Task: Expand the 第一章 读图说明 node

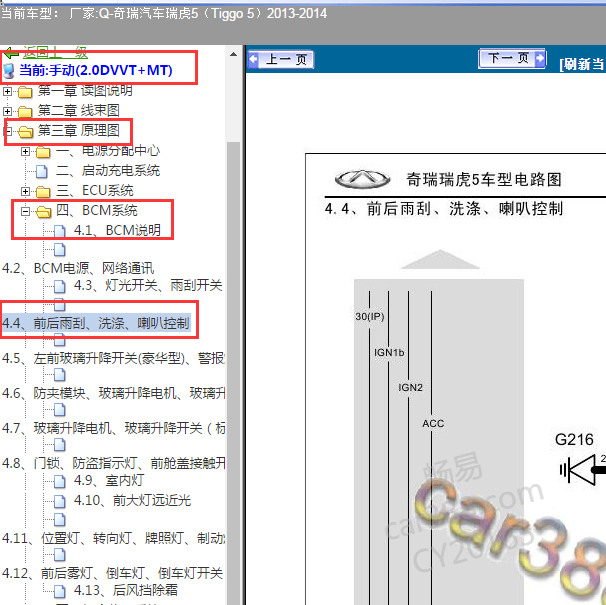Action: [7, 92]
